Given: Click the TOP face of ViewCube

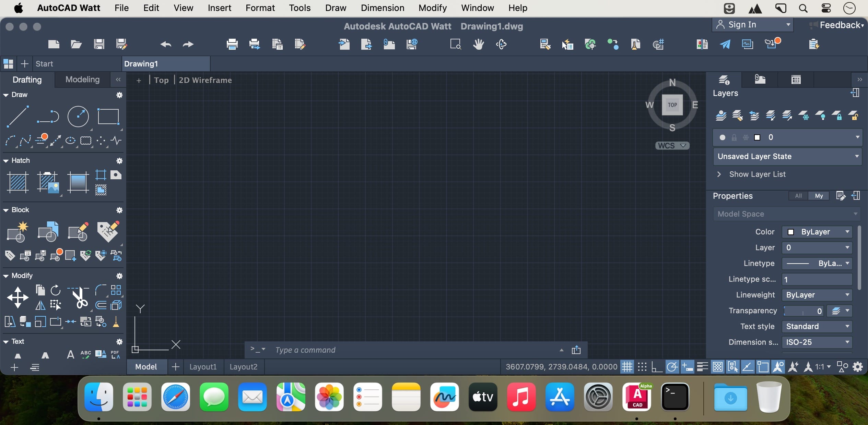Looking at the screenshot, I should pos(672,105).
